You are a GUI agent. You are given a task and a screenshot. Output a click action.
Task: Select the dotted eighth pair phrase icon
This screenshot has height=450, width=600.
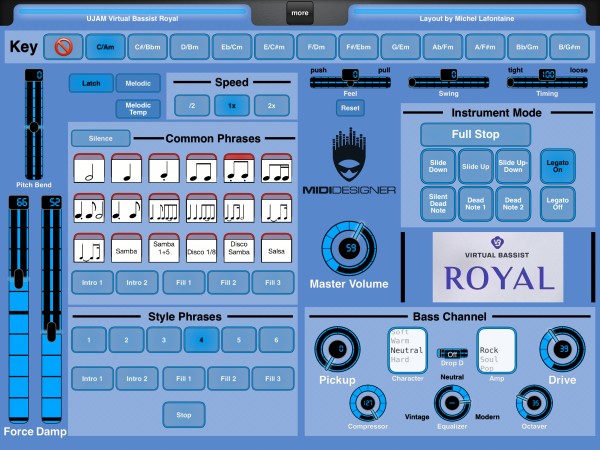[239, 168]
